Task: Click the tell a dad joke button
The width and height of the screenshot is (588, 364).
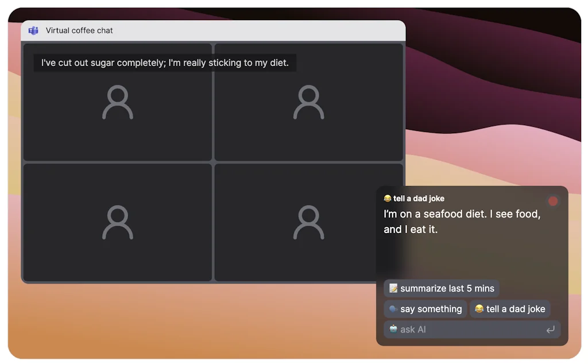Action: tap(510, 309)
